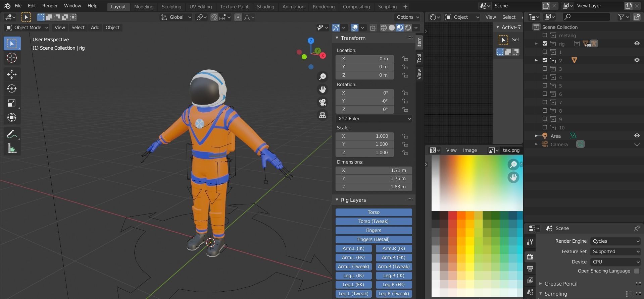This screenshot has height=299, width=644.
Task: Toggle the camera view icon
Action: [323, 102]
